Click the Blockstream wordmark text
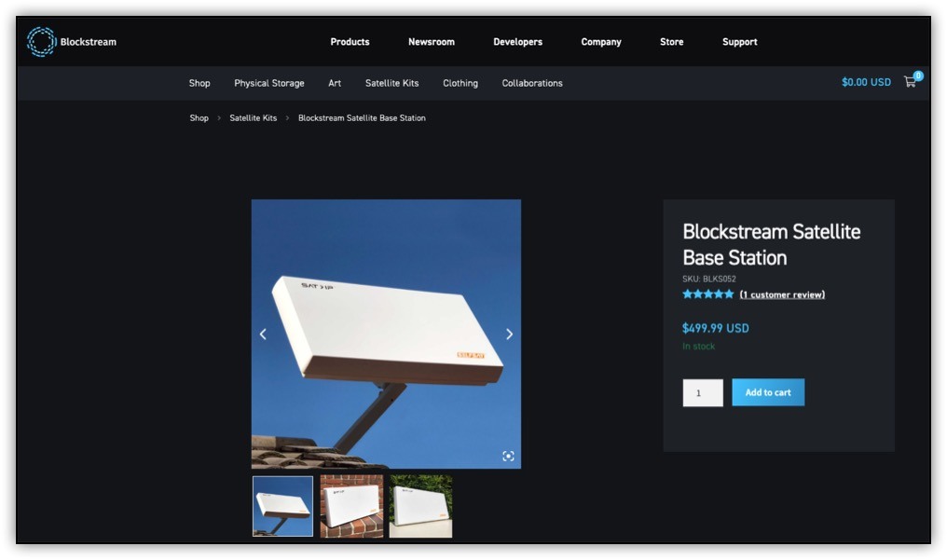The height and width of the screenshot is (560, 947). click(x=89, y=42)
